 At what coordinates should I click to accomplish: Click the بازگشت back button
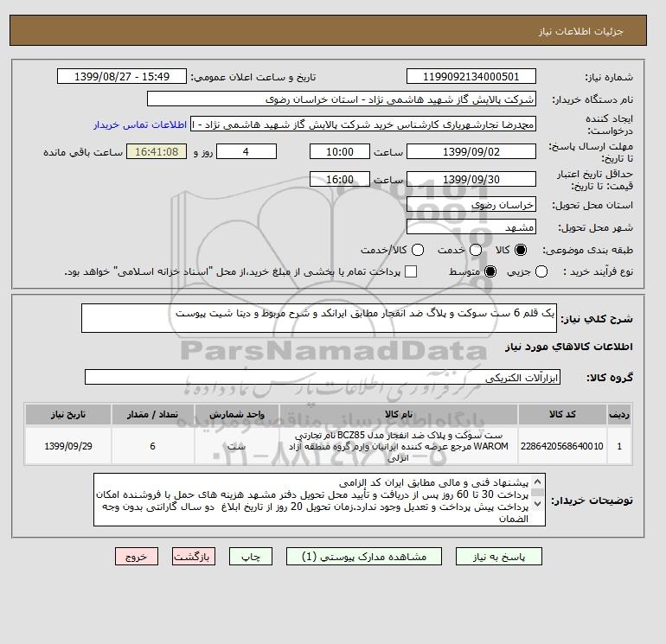coord(194,557)
